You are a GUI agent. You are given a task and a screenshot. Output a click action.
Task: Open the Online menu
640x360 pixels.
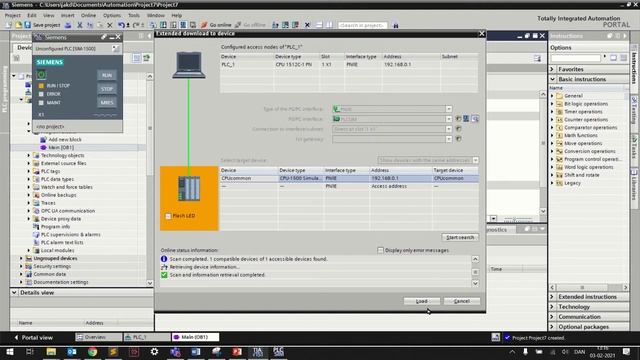(88, 15)
